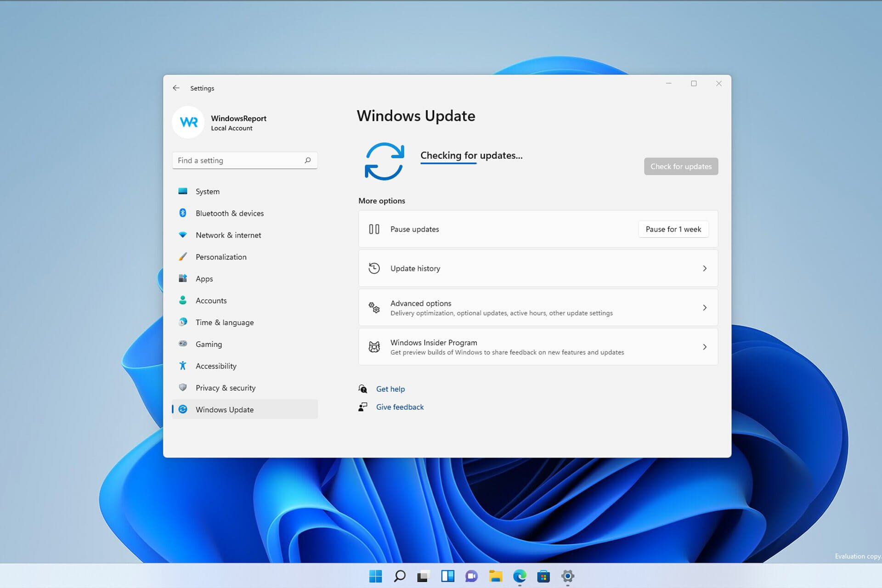This screenshot has width=882, height=588.
Task: Open Widgets from the taskbar
Action: (x=448, y=576)
